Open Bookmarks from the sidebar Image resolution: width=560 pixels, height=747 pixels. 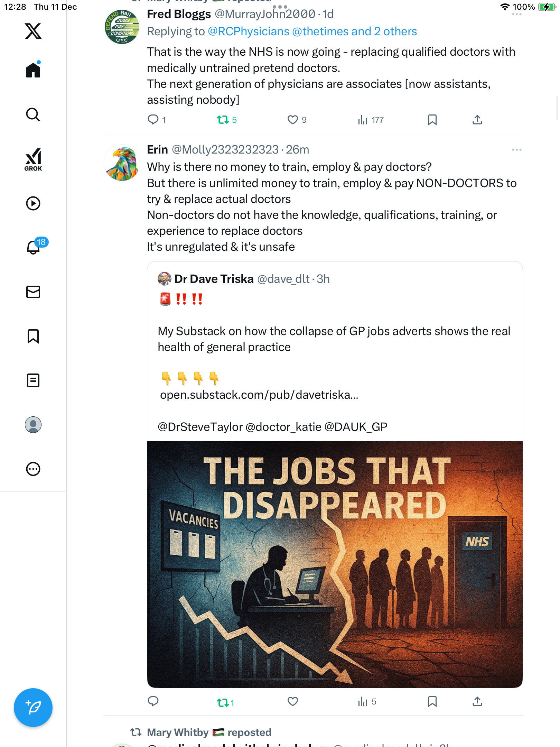(33, 336)
